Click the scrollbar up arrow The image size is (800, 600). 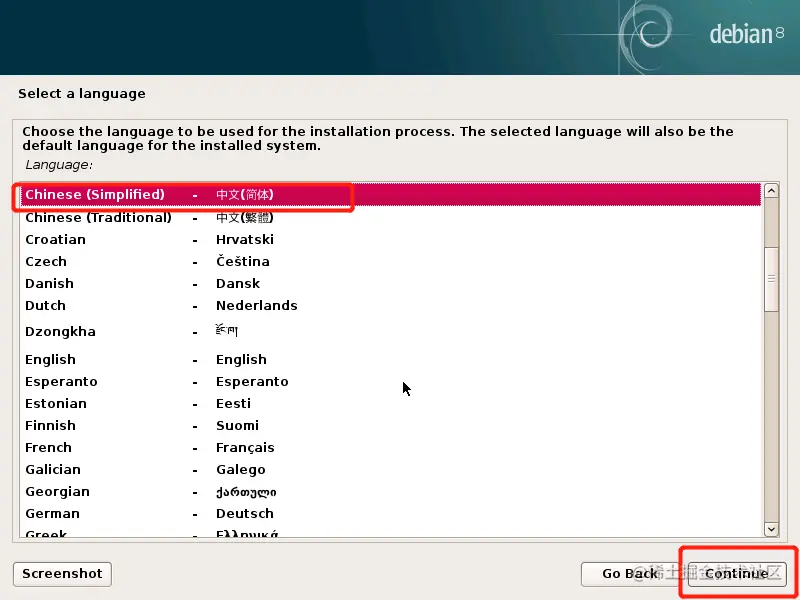[771, 191]
